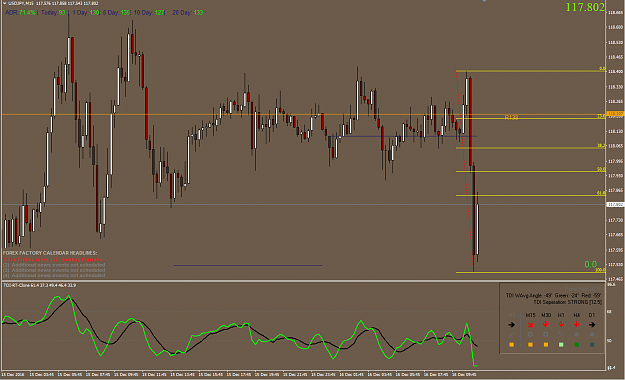Screen dimensions: 625x380
Task: Click the 100.0 Fibonacci level line
Action: point(531,273)
